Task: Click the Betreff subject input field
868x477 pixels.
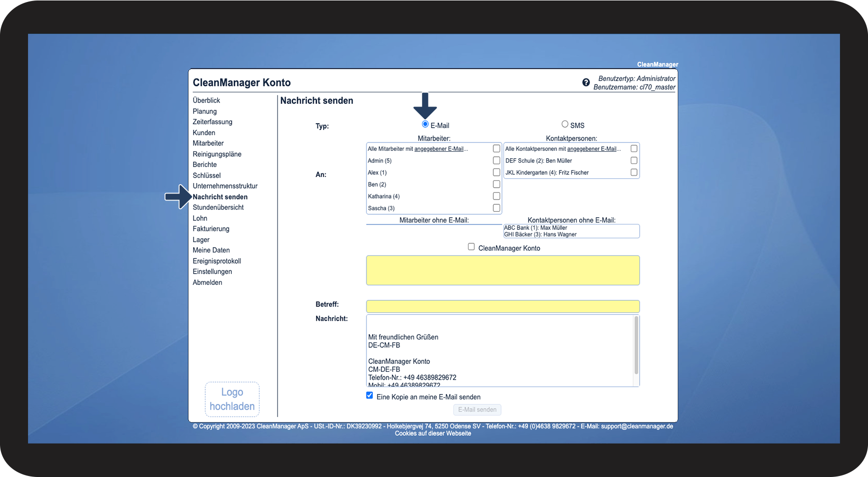Action: (x=503, y=307)
